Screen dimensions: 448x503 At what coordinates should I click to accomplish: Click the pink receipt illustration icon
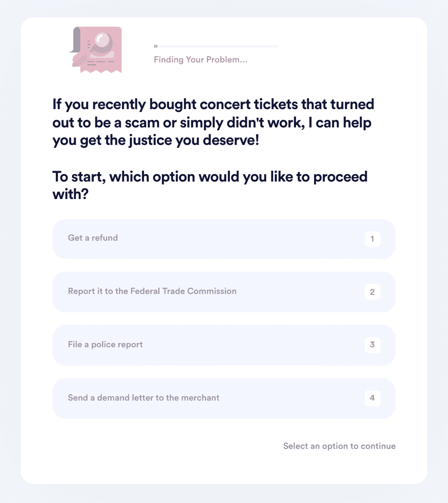95,50
